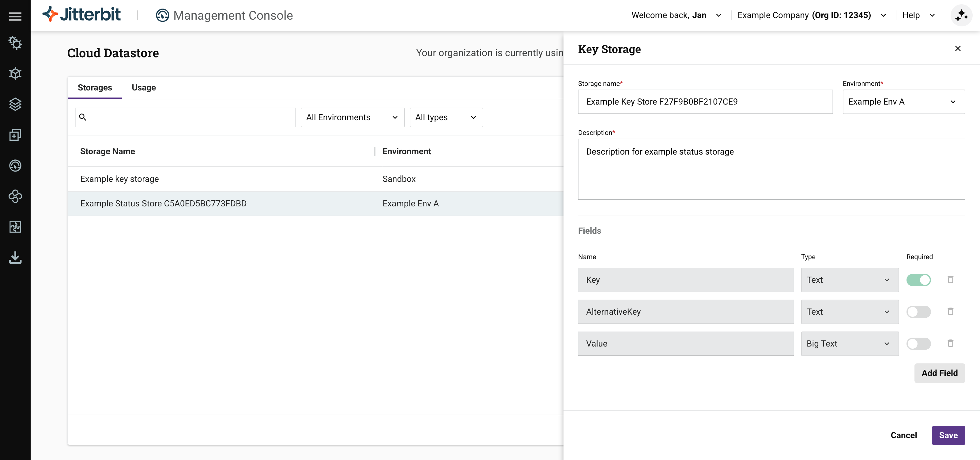Delete the AlternativeKey field trash icon
This screenshot has width=980, height=460.
950,312
